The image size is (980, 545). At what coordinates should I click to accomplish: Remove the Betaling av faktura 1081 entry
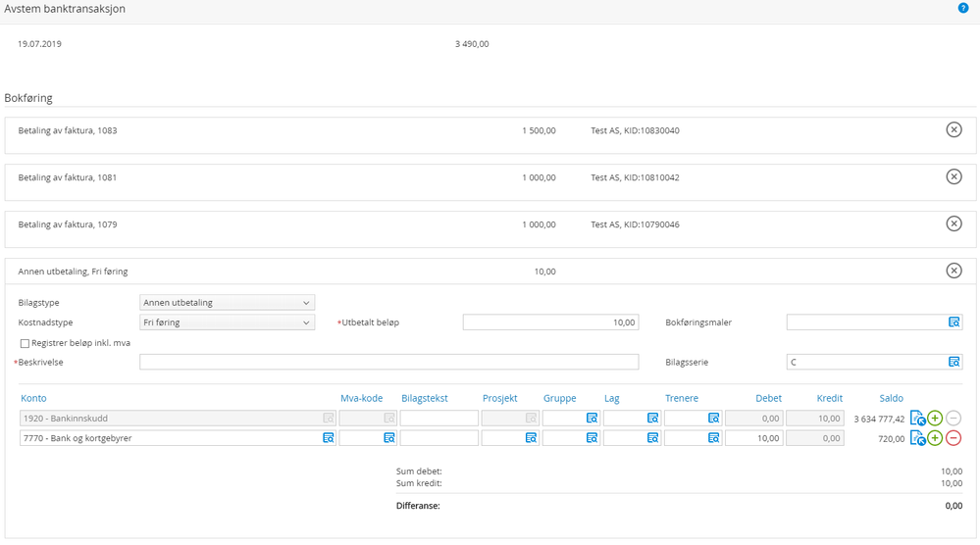(x=954, y=176)
